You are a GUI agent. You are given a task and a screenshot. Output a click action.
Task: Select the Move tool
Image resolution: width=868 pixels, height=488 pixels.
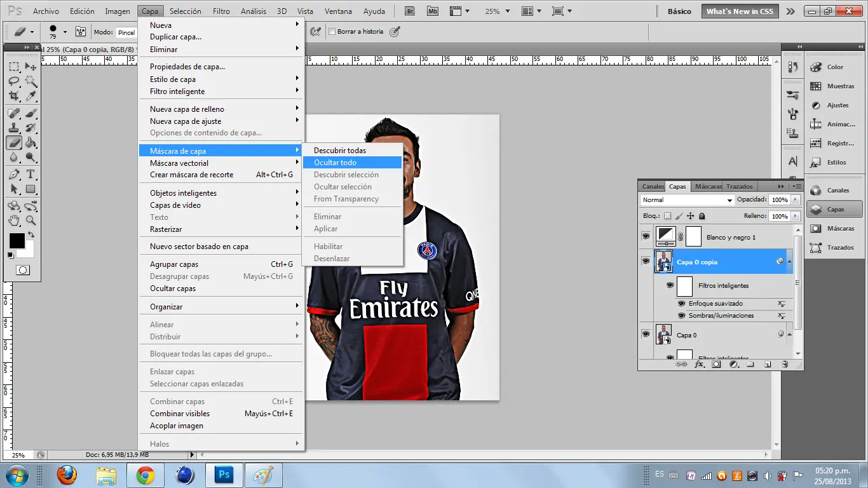coord(31,67)
